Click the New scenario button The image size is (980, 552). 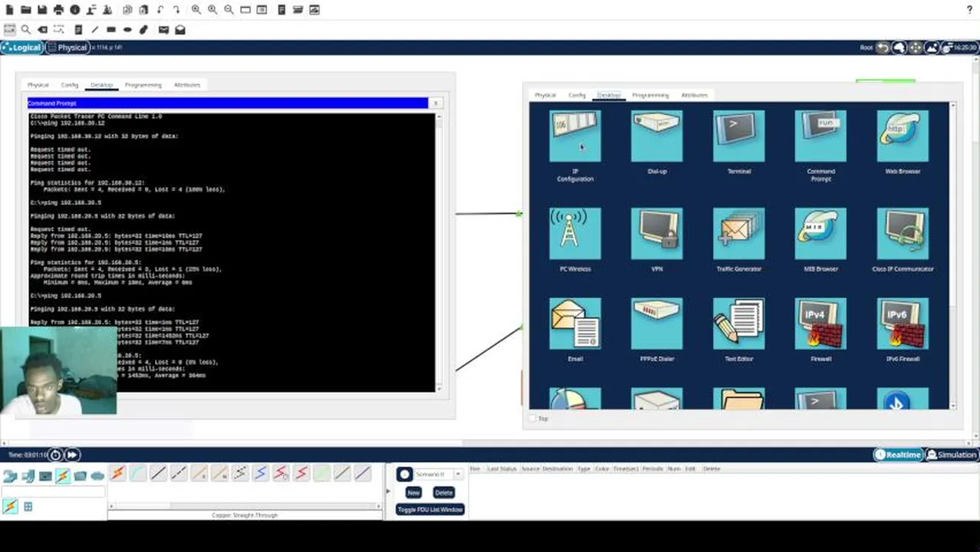(x=413, y=493)
